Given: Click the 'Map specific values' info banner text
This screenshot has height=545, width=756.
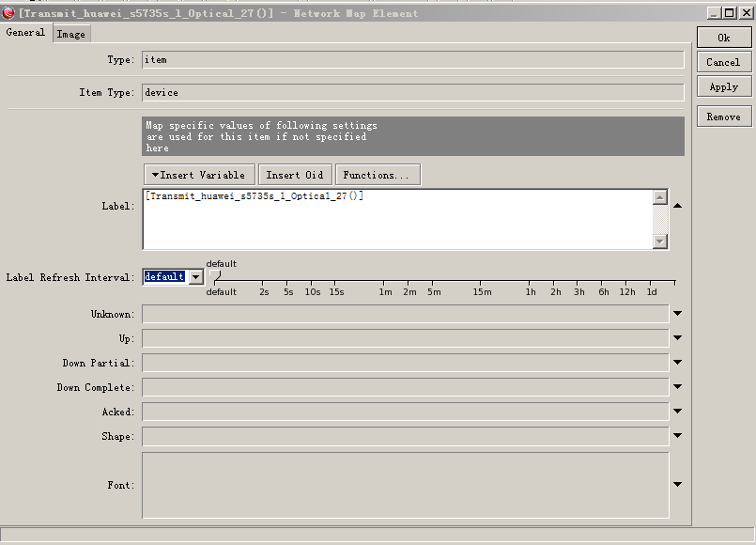Looking at the screenshot, I should click(261, 136).
